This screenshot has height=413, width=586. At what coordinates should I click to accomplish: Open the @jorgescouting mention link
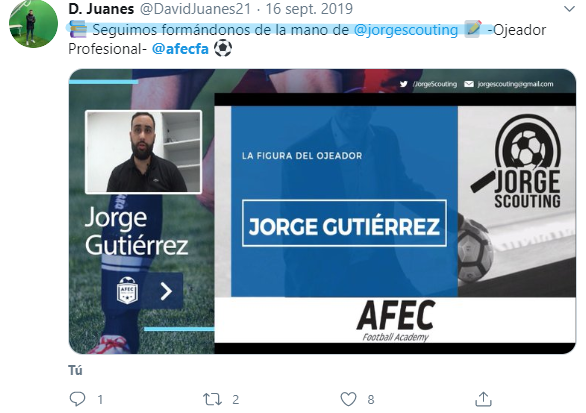(x=405, y=30)
